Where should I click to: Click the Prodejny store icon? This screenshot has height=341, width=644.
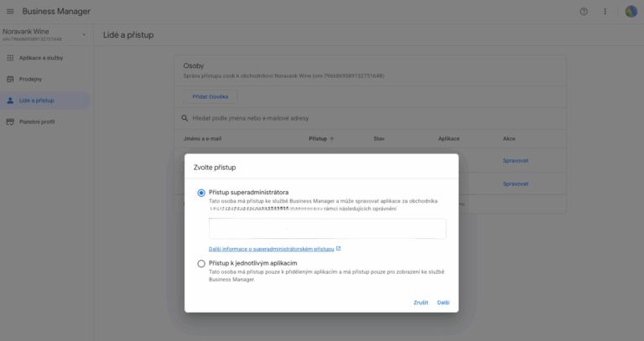10,79
